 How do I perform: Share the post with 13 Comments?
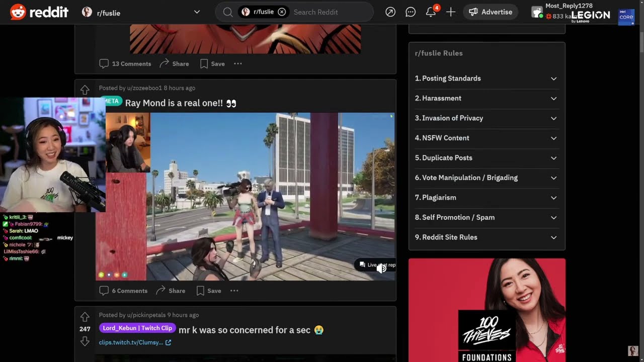click(174, 64)
